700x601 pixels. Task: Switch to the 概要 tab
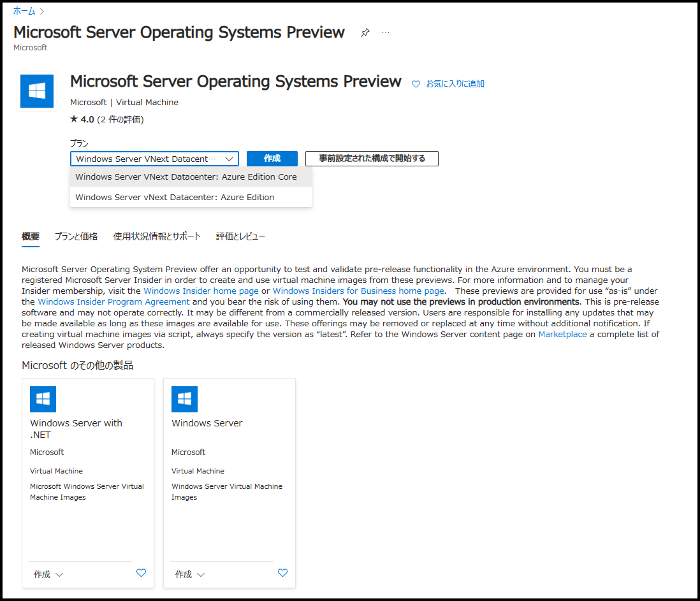[x=31, y=236]
